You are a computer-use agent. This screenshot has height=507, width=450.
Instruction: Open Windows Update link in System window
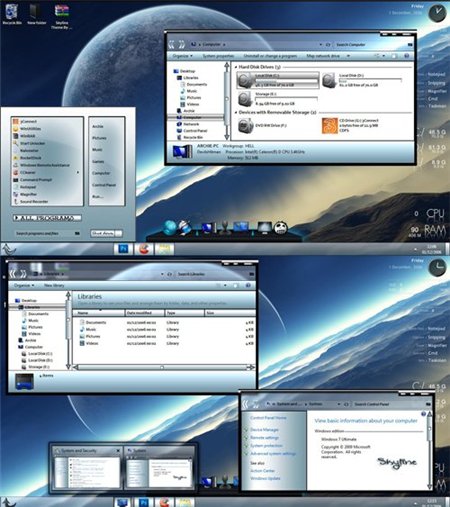[265, 478]
